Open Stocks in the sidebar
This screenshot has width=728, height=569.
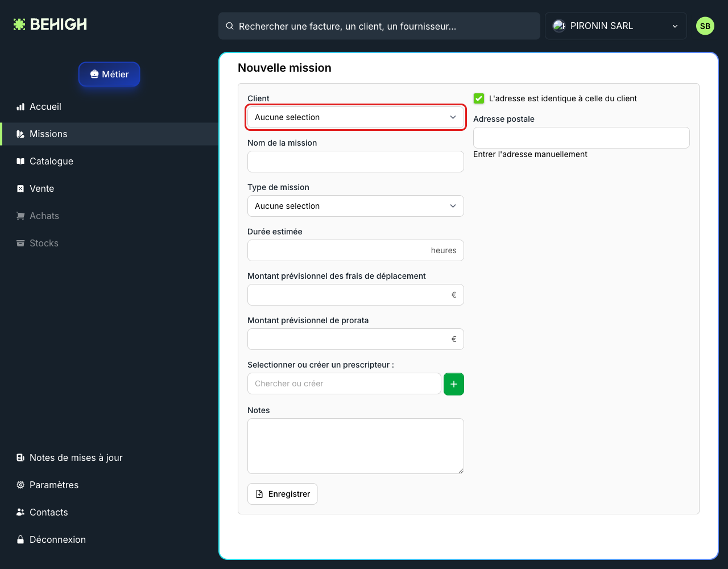(x=109, y=244)
